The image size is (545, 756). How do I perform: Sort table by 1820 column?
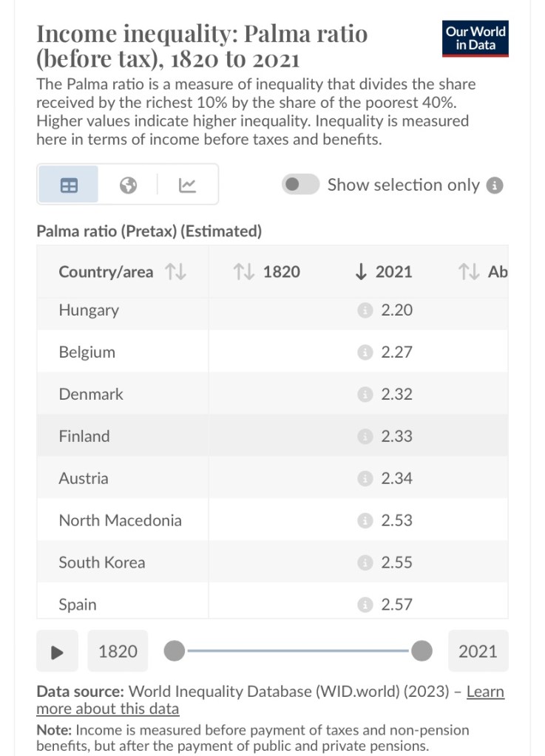coord(267,272)
